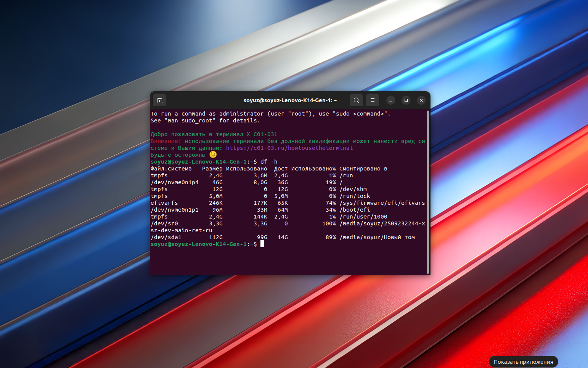Click the typed 'df -h' command
Screen dimensions: 588x368
[x=269, y=162]
